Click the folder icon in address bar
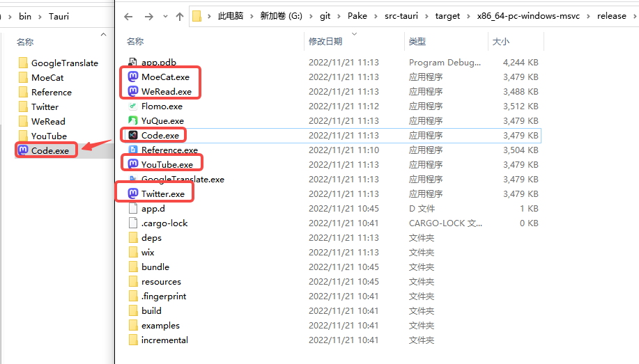The height and width of the screenshot is (364, 639). point(197,16)
